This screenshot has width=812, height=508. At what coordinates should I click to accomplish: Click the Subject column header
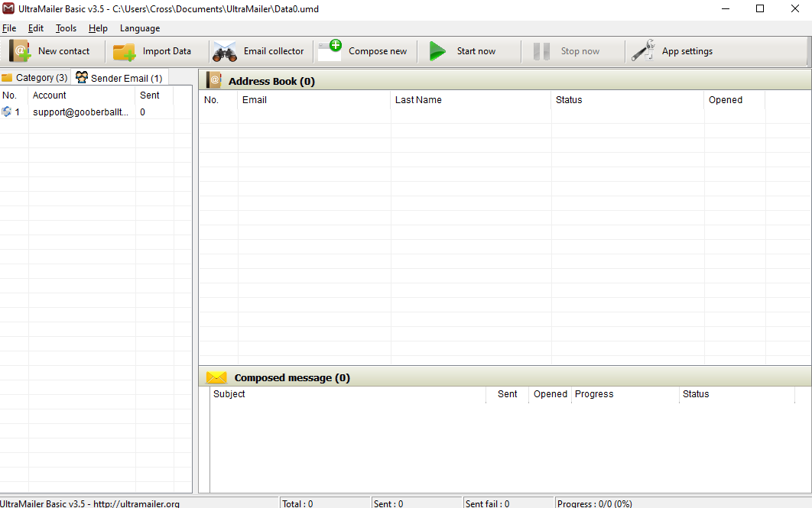coord(347,394)
